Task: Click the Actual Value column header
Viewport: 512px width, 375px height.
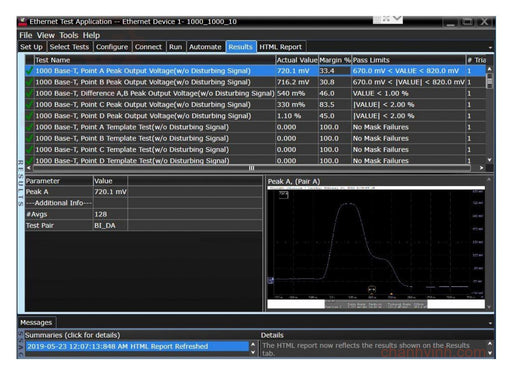Action: [297, 60]
